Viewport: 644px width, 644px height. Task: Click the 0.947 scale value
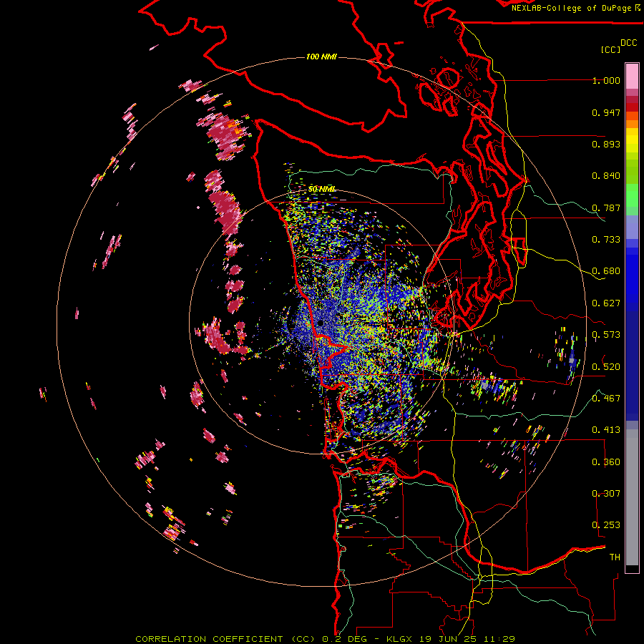coord(606,112)
